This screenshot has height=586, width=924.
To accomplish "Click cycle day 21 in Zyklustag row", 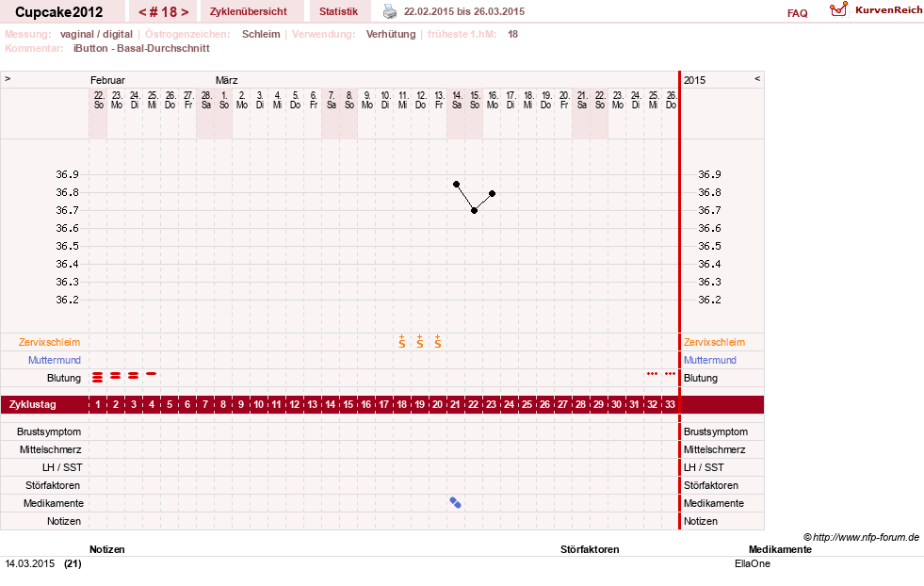I will pyautogui.click(x=456, y=404).
